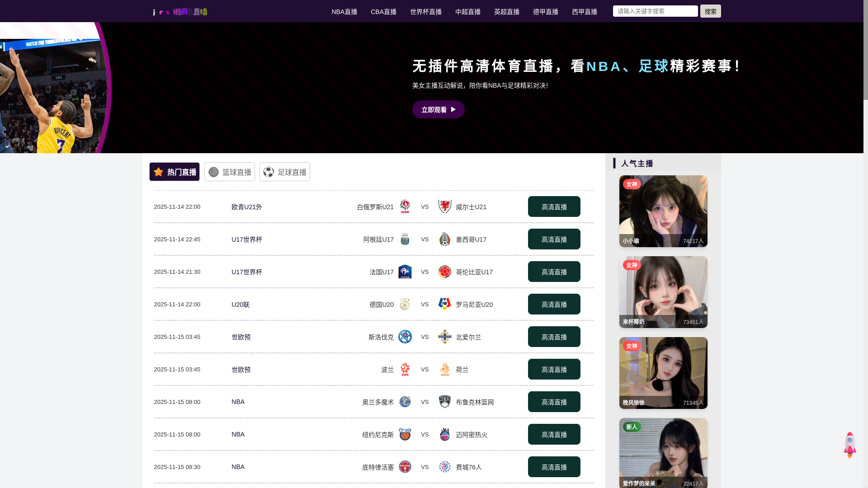Screen dimensions: 868x488
Task: Click the Northern Ireland team crest
Action: point(445,337)
